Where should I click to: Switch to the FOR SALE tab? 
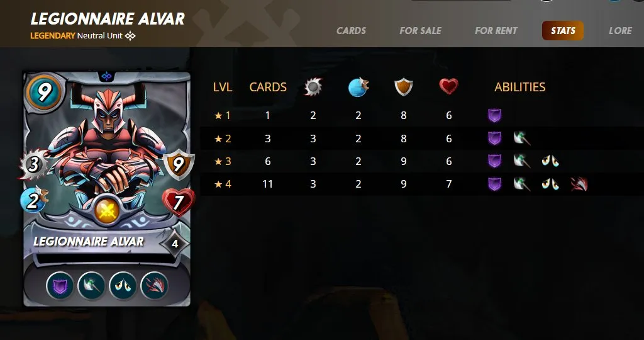(x=420, y=30)
